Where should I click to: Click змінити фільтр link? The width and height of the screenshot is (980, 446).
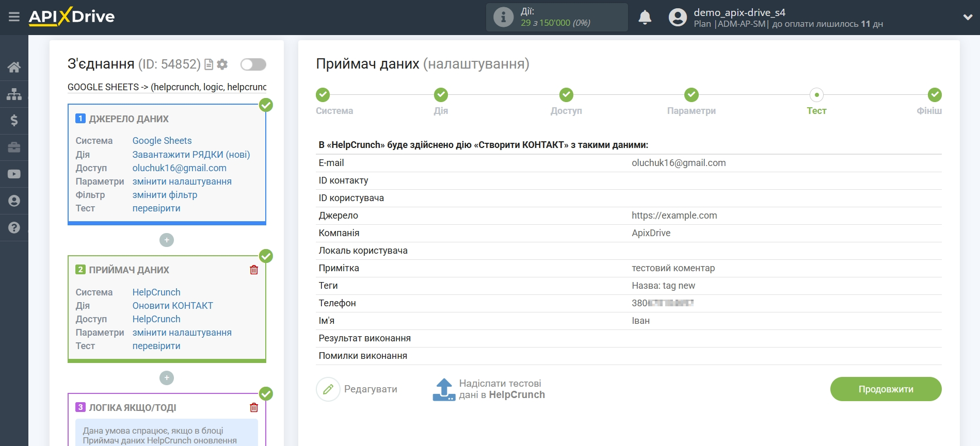(x=165, y=195)
